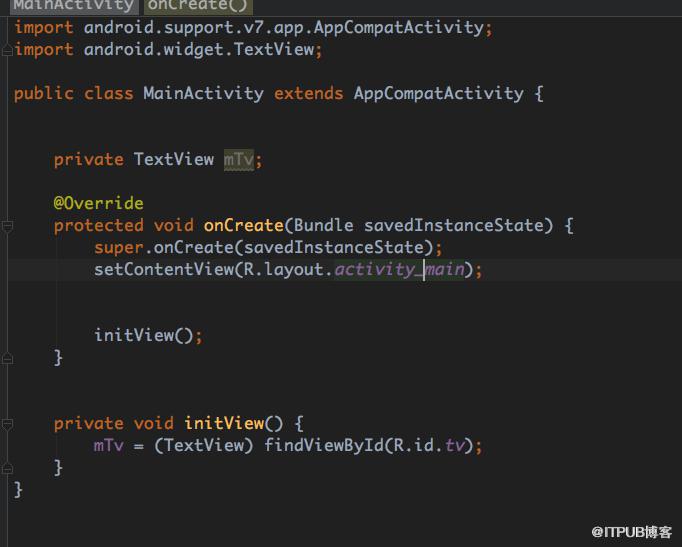This screenshot has width=682, height=547.
Task: Click findViewById method call
Action: (324, 445)
